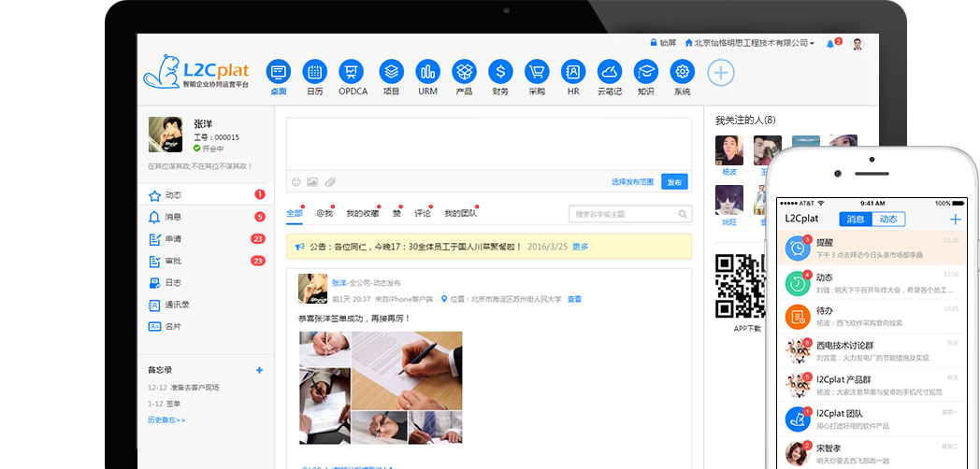Click 张洋's sidebar profile photo

(x=166, y=135)
